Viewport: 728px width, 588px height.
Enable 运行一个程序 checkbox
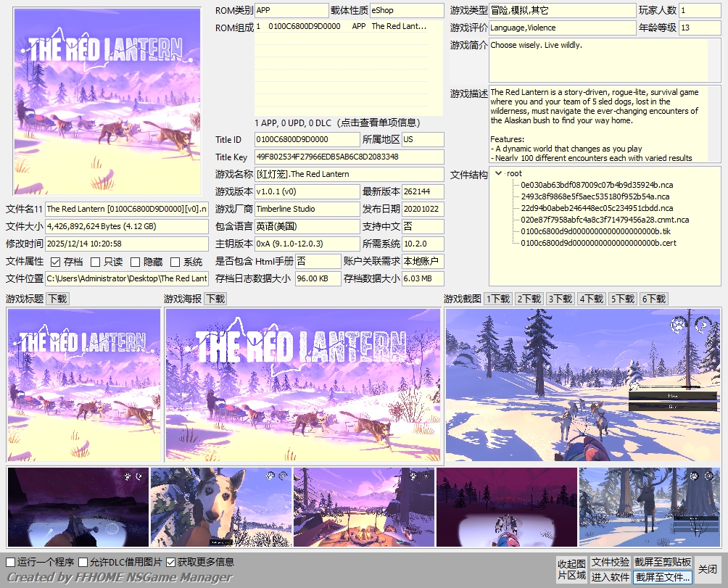click(x=11, y=562)
